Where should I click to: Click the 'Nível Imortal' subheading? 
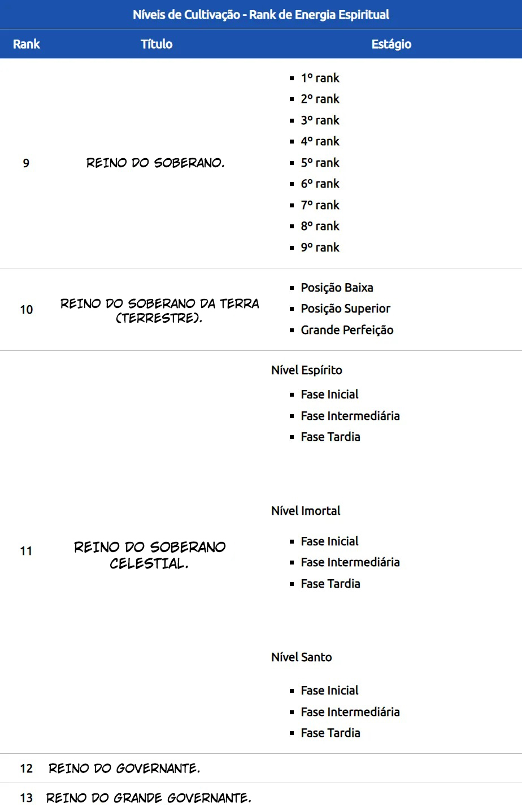[306, 511]
